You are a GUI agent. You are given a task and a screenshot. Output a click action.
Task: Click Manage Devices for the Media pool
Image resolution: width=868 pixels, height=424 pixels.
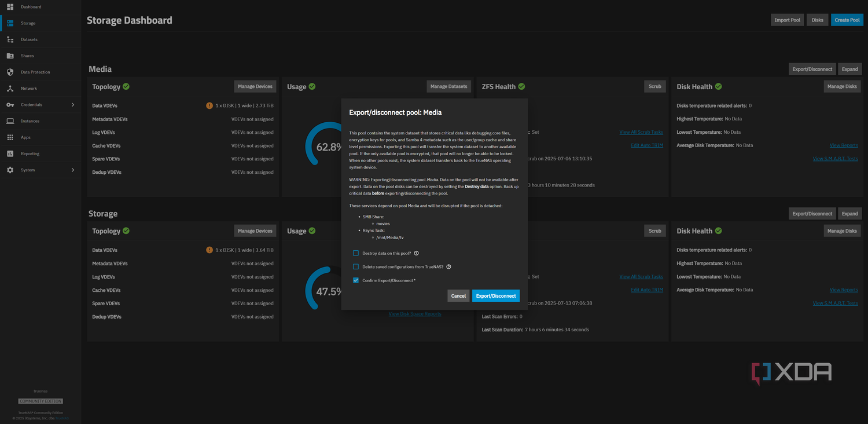(x=255, y=86)
